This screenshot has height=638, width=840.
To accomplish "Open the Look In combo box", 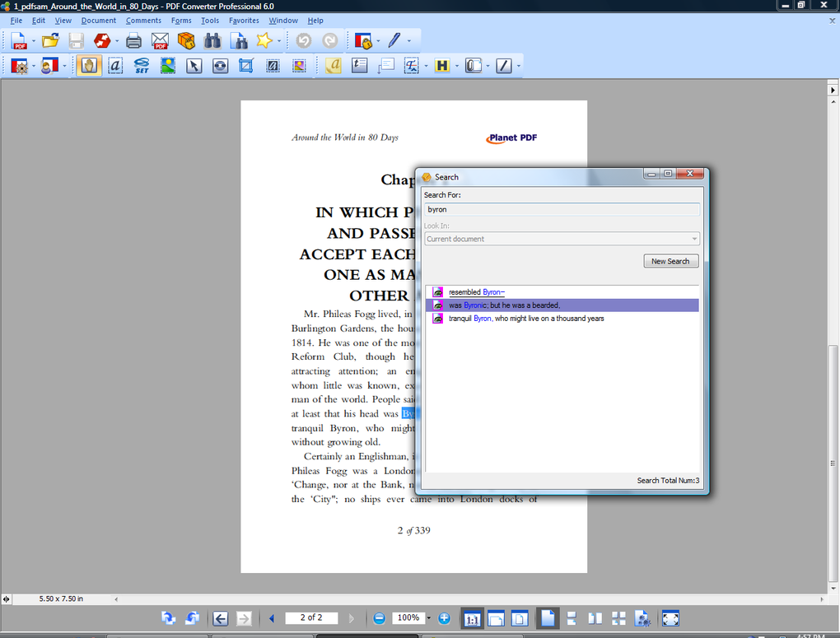I will [x=562, y=239].
